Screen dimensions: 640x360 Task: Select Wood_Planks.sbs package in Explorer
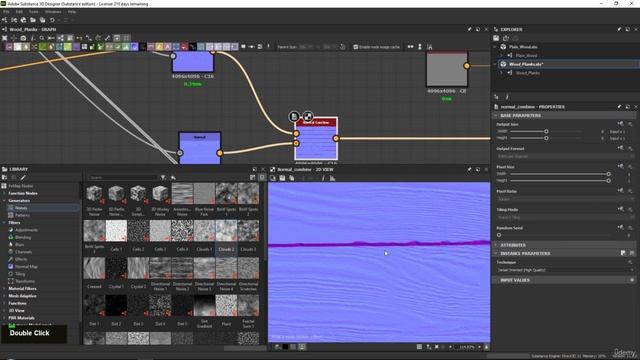point(526,64)
